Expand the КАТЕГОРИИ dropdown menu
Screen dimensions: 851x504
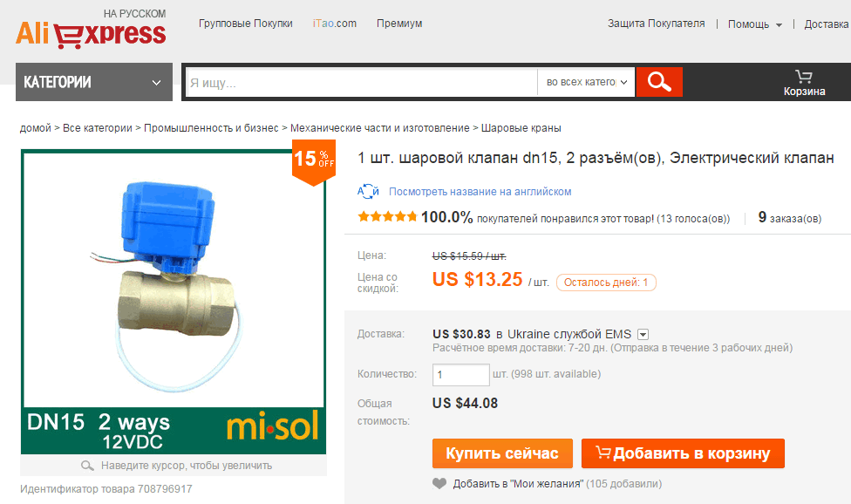click(94, 82)
